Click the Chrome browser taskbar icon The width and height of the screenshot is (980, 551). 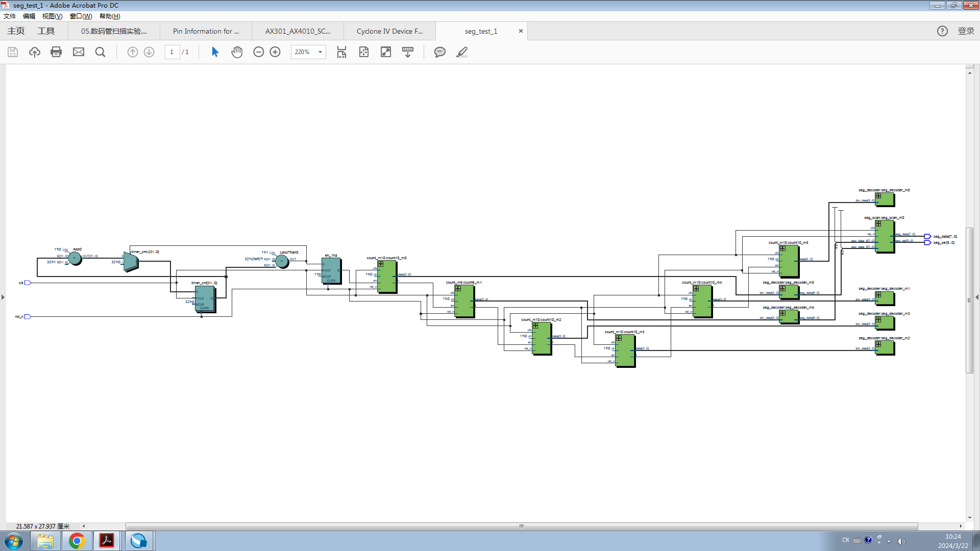point(76,540)
